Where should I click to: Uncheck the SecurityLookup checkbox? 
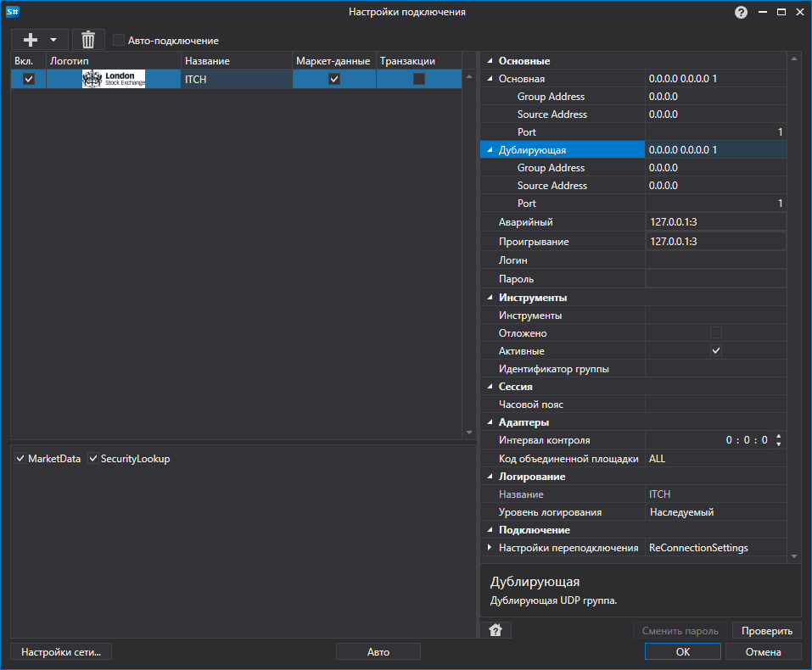[x=93, y=458]
